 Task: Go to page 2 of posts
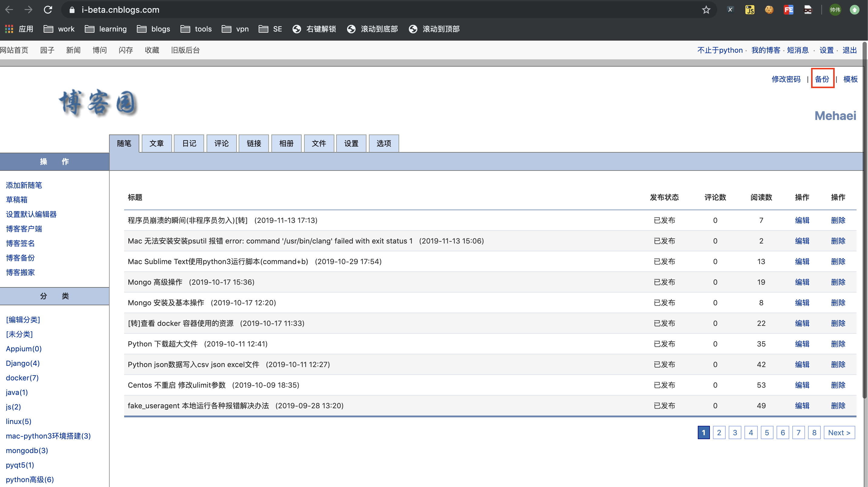719,432
